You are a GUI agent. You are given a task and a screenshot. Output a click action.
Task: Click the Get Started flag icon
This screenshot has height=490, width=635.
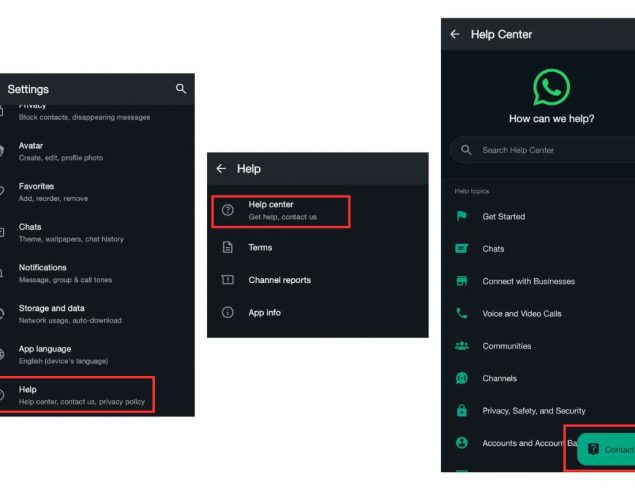pyautogui.click(x=462, y=216)
